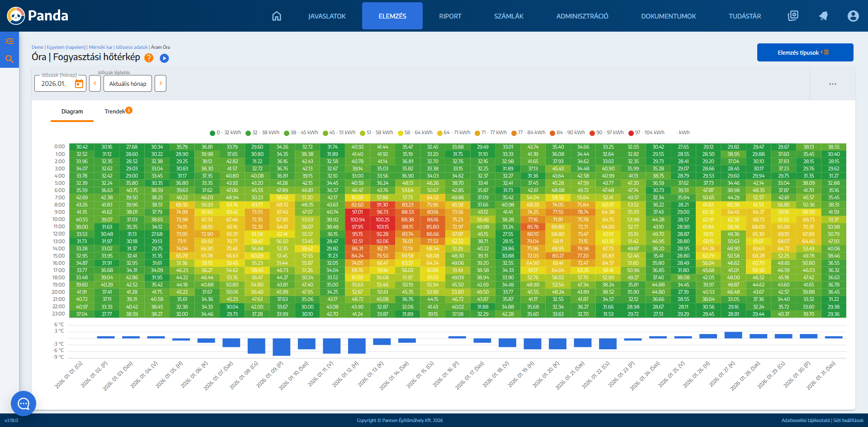Open the orange help question mark
Image resolution: width=868 pixels, height=427 pixels.
[149, 58]
